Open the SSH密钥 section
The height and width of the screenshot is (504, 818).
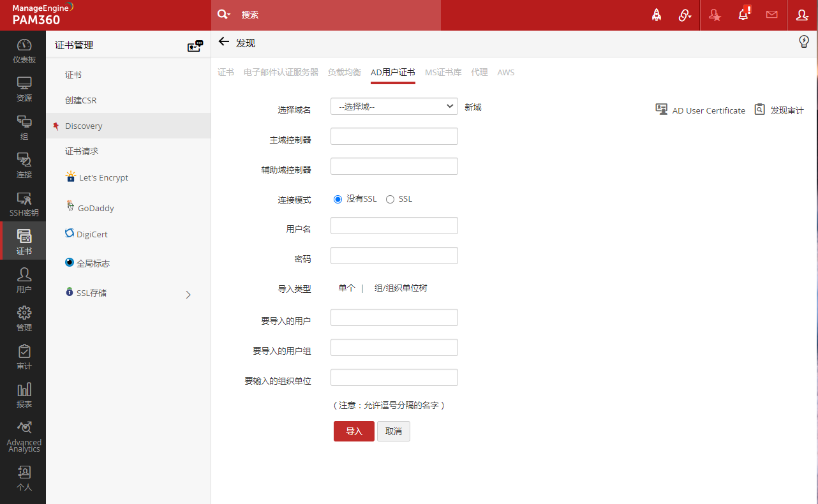(24, 204)
